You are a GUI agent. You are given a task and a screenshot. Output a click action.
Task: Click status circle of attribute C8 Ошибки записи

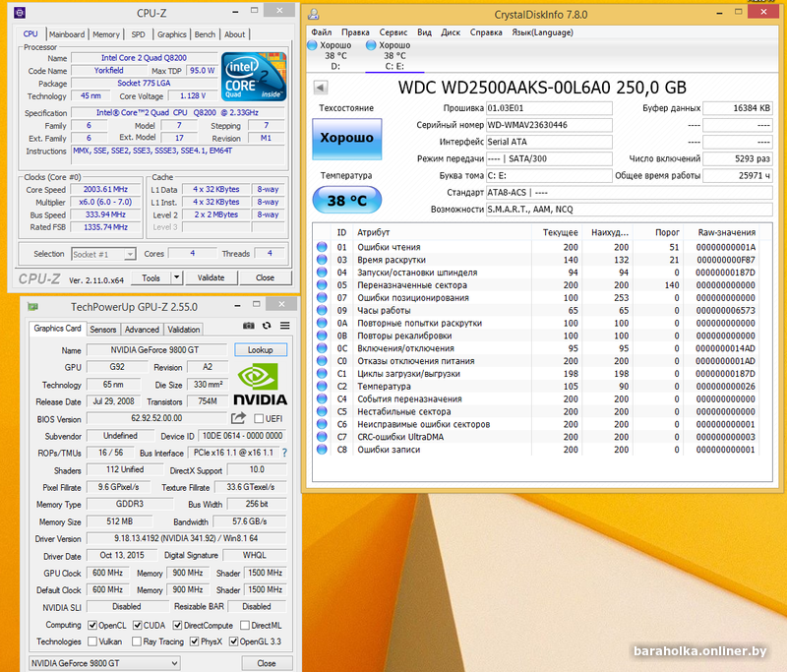[x=322, y=450]
